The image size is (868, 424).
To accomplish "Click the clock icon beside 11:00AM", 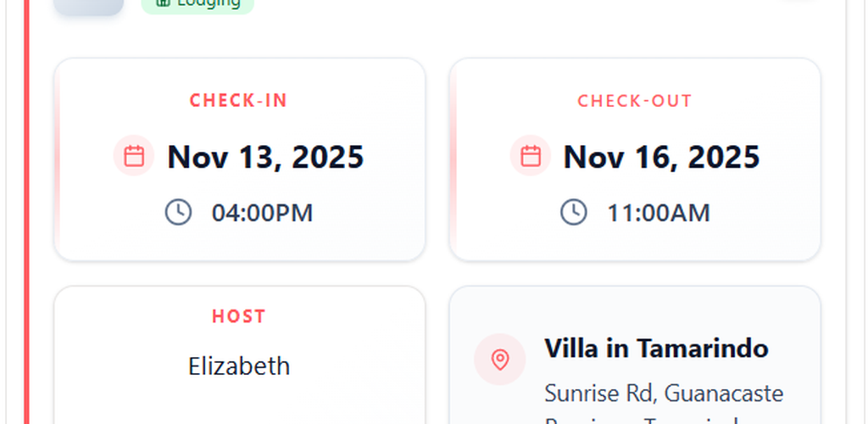I will 574,212.
